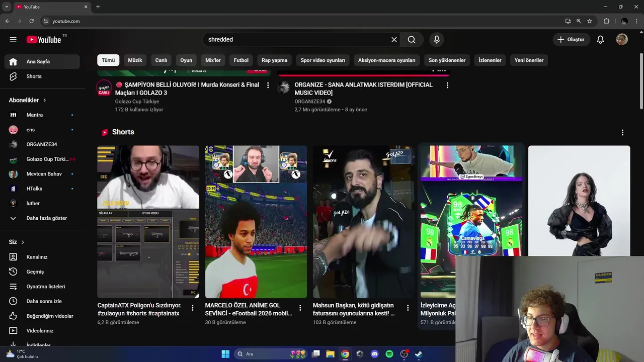The image size is (644, 362).
Task: Click the Golazo Cup Türkiye channel name
Action: pos(137,102)
